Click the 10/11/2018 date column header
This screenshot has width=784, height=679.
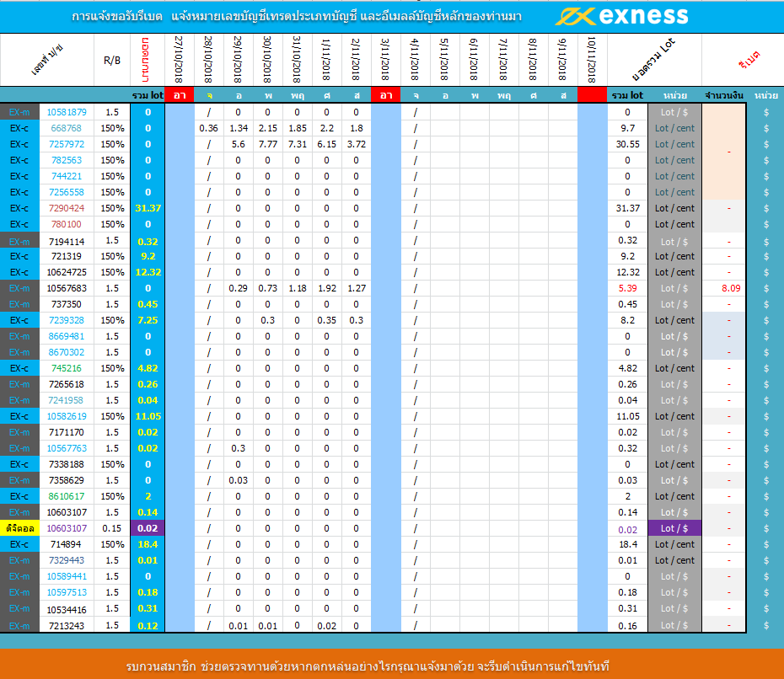(x=592, y=59)
